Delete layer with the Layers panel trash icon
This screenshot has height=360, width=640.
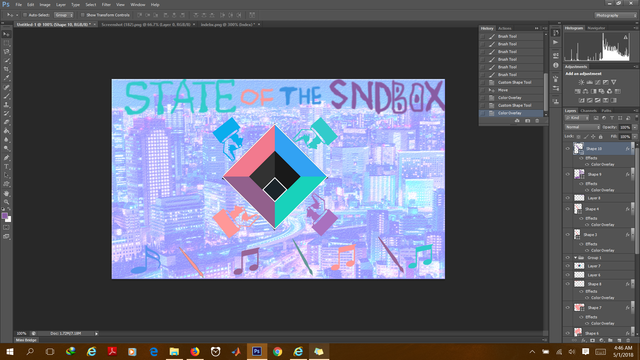(628, 340)
